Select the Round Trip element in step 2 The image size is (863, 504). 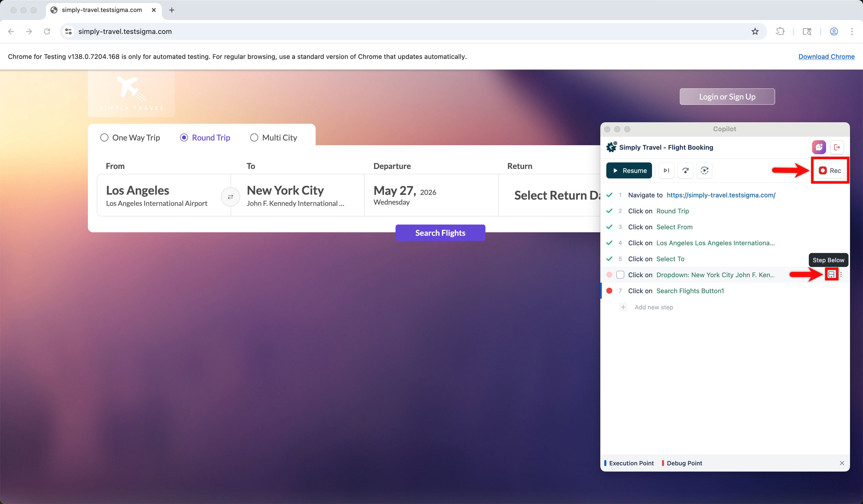[x=672, y=211]
